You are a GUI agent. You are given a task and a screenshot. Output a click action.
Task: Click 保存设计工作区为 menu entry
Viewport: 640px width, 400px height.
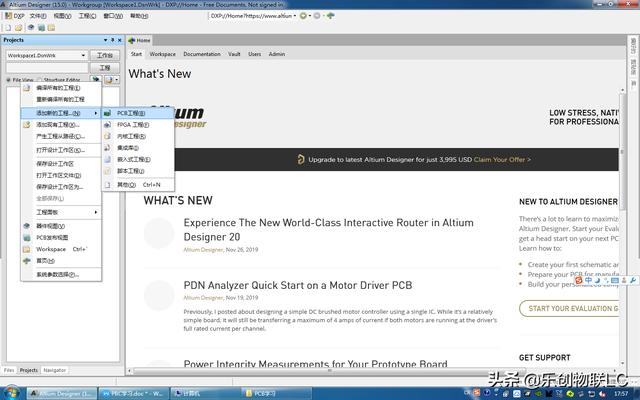tap(61, 187)
